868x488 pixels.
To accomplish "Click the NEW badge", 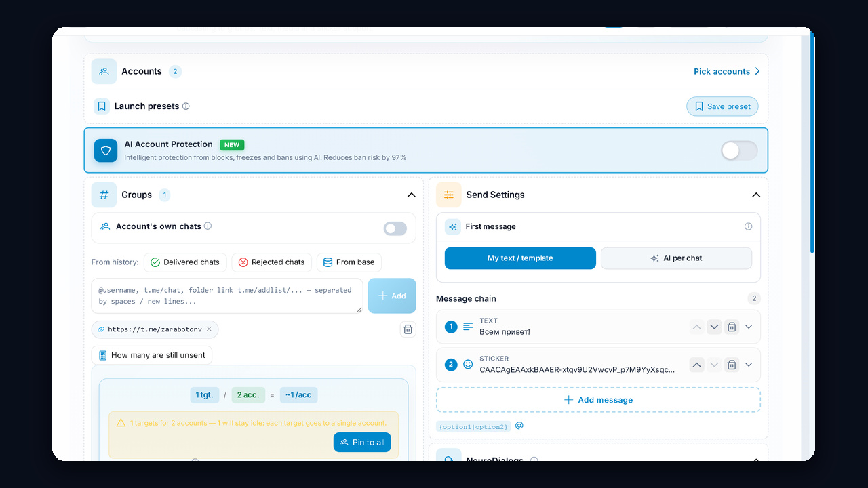I will point(232,144).
